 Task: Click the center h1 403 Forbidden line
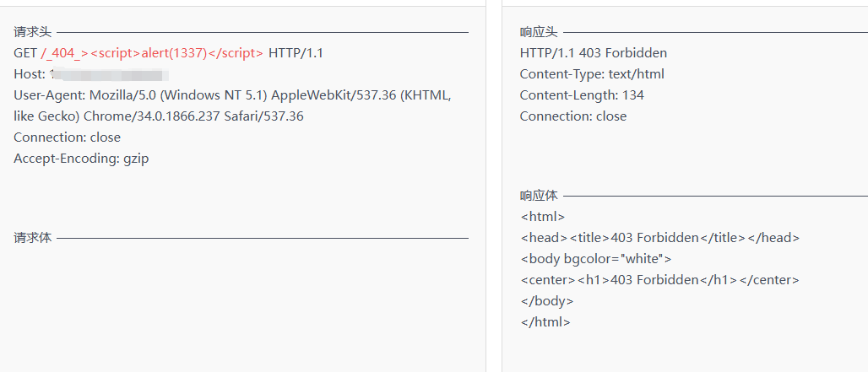(660, 280)
